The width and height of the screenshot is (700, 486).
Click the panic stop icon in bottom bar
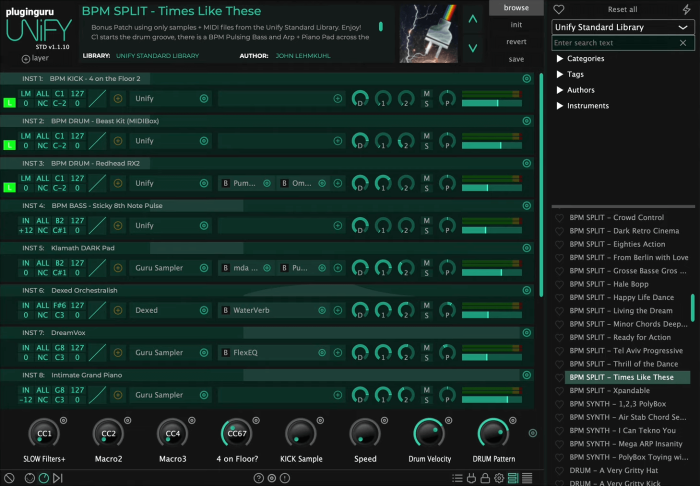tap(9, 478)
